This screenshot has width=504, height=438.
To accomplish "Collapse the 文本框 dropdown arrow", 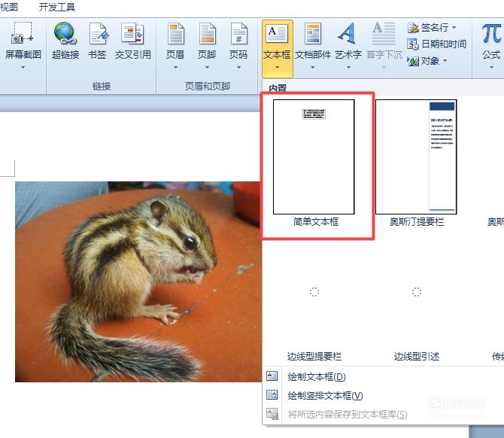I will coord(277,68).
